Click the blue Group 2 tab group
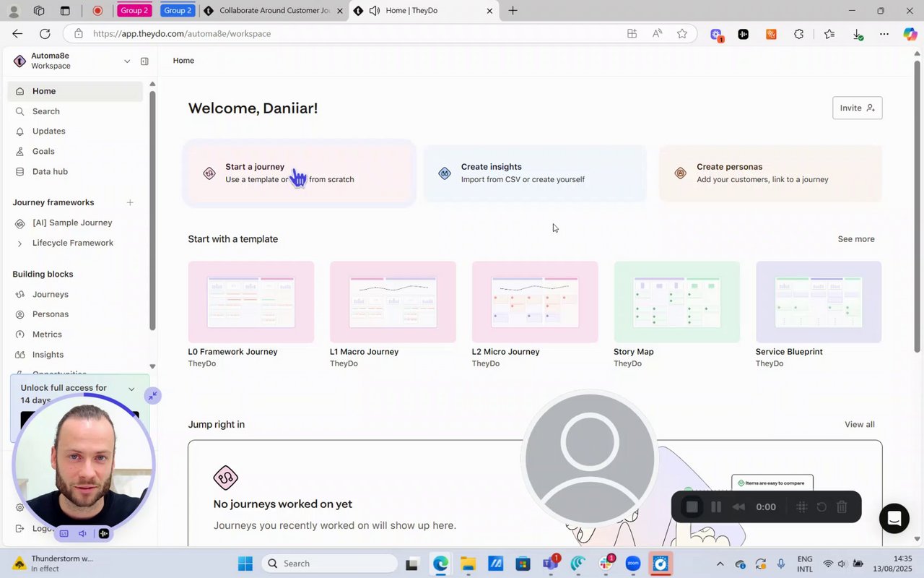Screen dimensions: 924x578 (178, 11)
